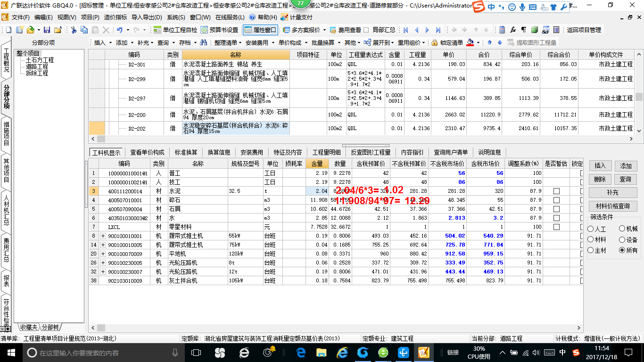This screenshot has height=362, width=644.
Task: Click the 补充 button in right panel
Action: point(613,193)
